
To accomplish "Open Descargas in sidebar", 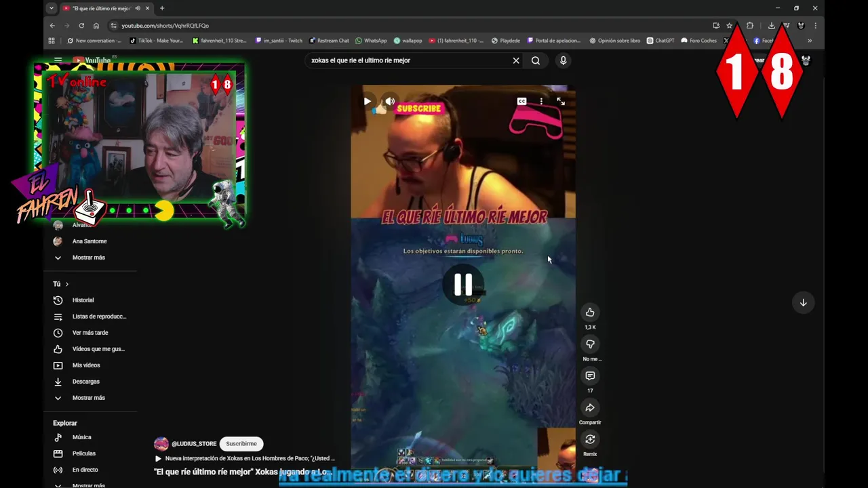I will click(86, 382).
